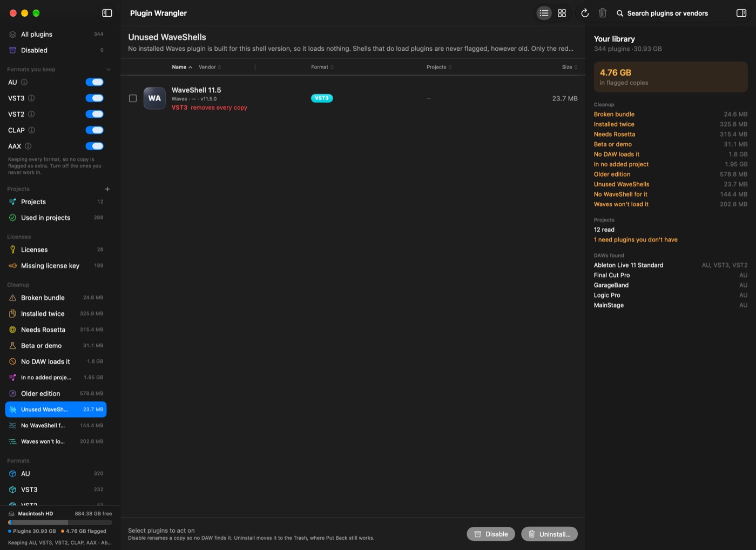Image resolution: width=756 pixels, height=550 pixels.
Task: Toggle the CLAP format switch
Action: (94, 130)
